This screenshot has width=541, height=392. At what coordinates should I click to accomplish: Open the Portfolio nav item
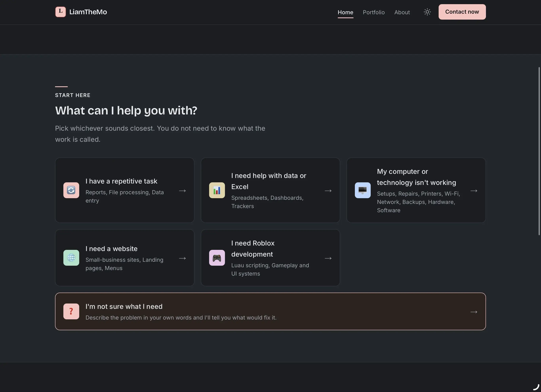[x=374, y=12]
